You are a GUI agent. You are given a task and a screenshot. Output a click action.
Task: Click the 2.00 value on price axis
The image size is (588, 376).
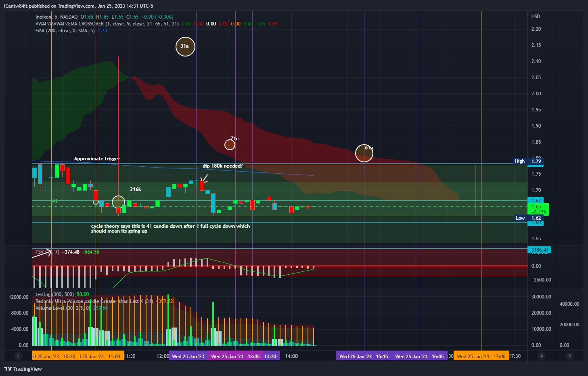(x=536, y=94)
